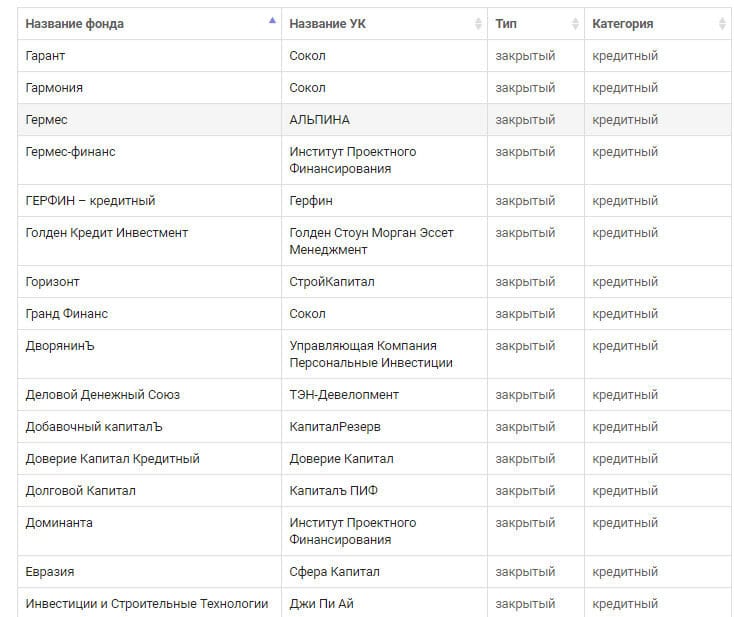Select the Гармония fund name cell

54,88
